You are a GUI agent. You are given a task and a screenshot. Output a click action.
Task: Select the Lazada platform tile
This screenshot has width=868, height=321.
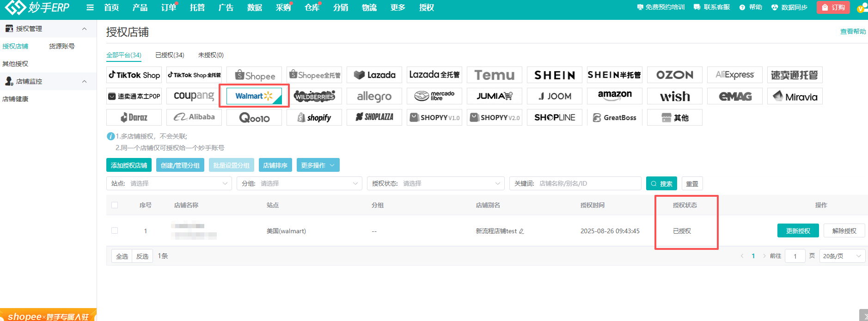374,75
